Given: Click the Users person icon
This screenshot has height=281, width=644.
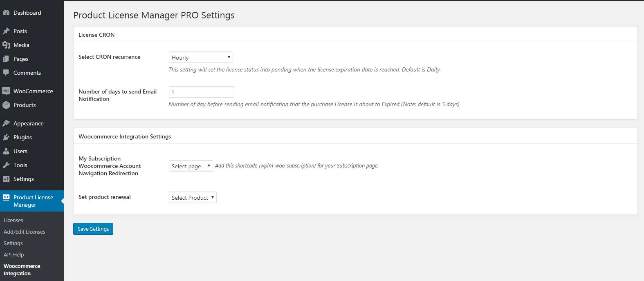Looking at the screenshot, I should click(x=6, y=151).
